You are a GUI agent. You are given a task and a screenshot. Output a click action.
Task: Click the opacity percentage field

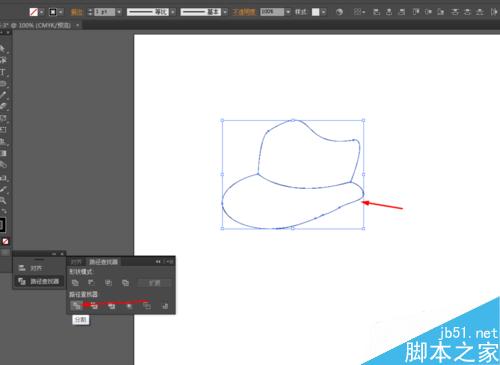click(x=272, y=12)
